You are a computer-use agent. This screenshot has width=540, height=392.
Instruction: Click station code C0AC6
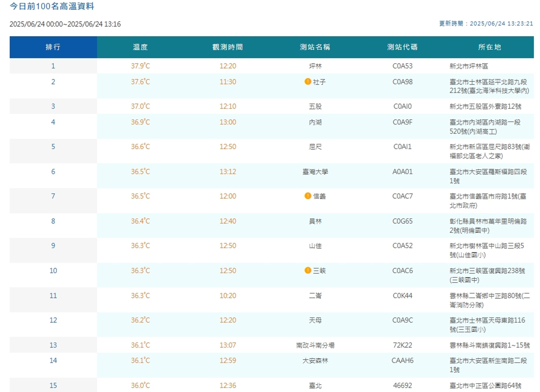pyautogui.click(x=402, y=271)
